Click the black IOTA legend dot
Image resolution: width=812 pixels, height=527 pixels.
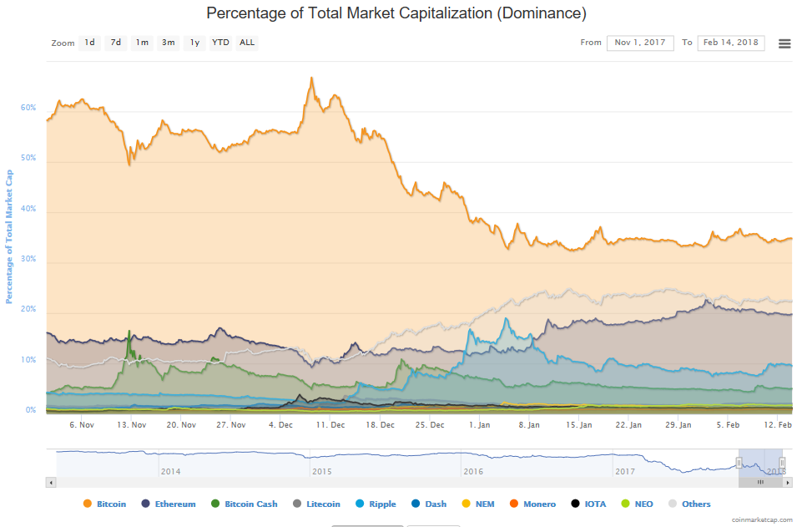point(576,504)
